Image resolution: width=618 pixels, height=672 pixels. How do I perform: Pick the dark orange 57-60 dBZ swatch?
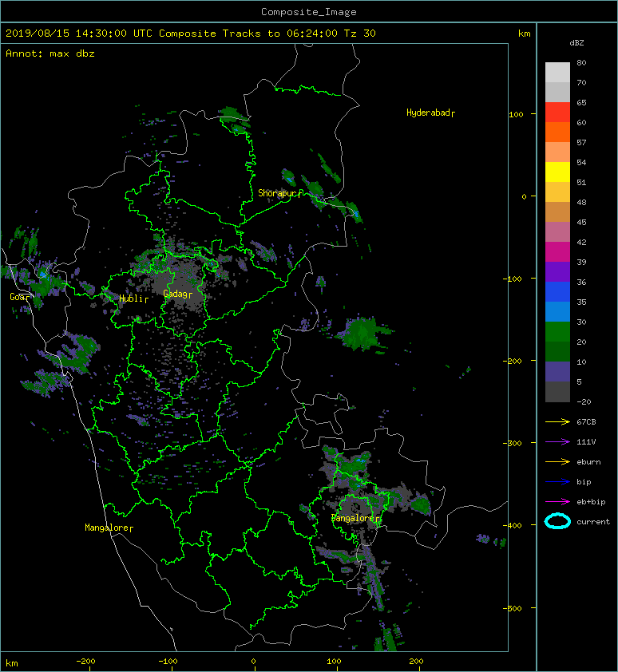coord(557,132)
